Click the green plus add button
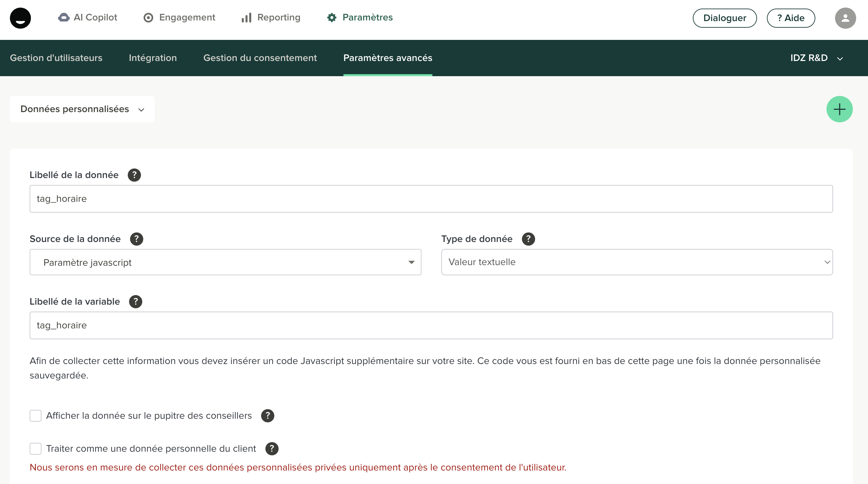The image size is (868, 484). click(x=839, y=109)
